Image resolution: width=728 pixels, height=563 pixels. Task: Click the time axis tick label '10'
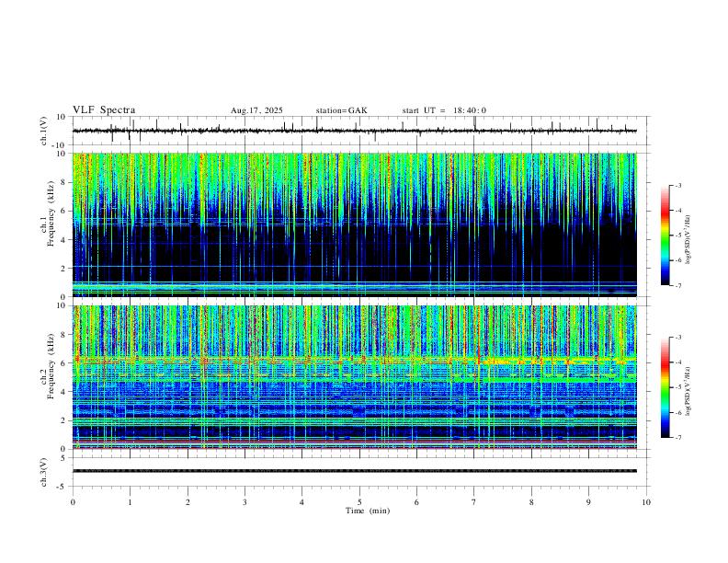click(646, 502)
